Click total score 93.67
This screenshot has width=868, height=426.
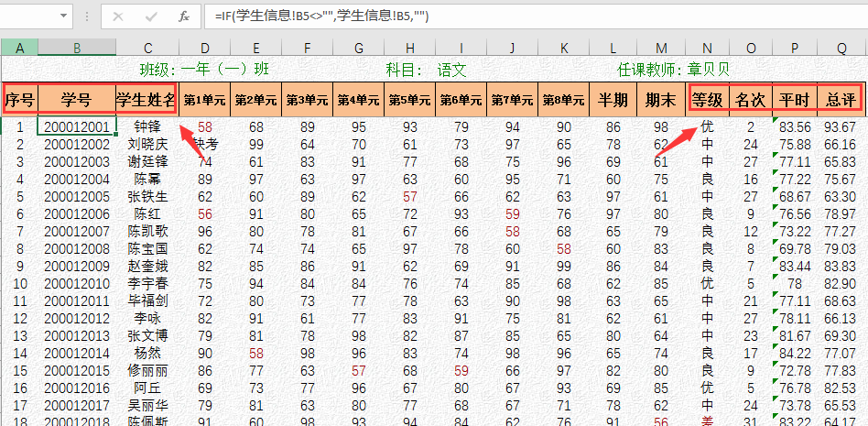(840, 127)
